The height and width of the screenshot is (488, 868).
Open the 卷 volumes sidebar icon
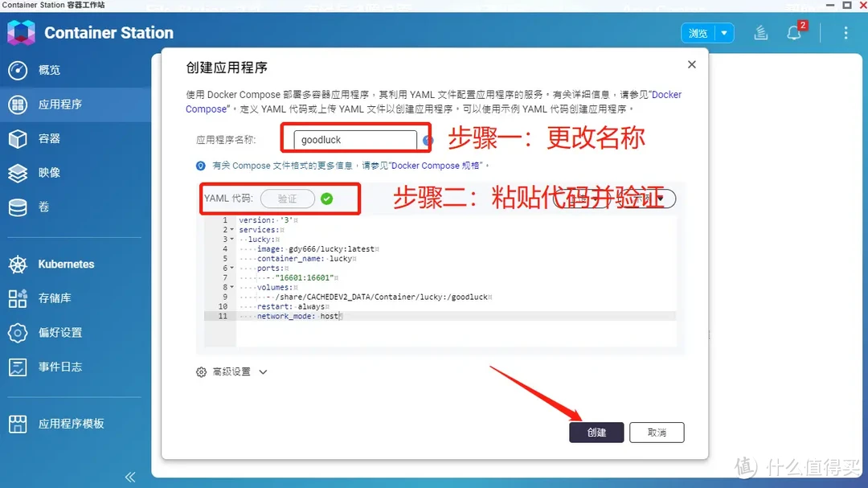pyautogui.click(x=19, y=207)
